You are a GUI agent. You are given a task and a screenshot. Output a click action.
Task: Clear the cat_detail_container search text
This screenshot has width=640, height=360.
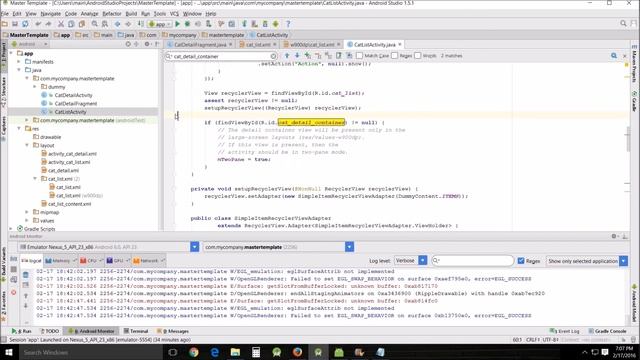pos(273,56)
